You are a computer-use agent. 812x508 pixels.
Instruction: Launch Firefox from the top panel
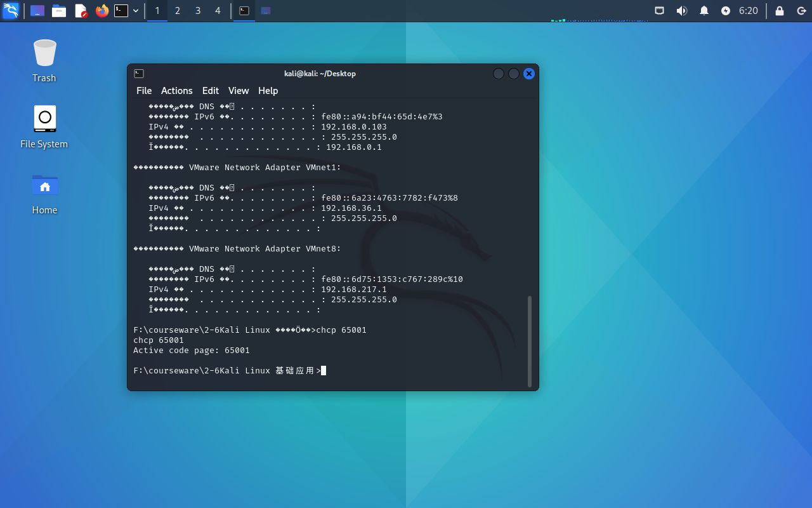pyautogui.click(x=101, y=11)
